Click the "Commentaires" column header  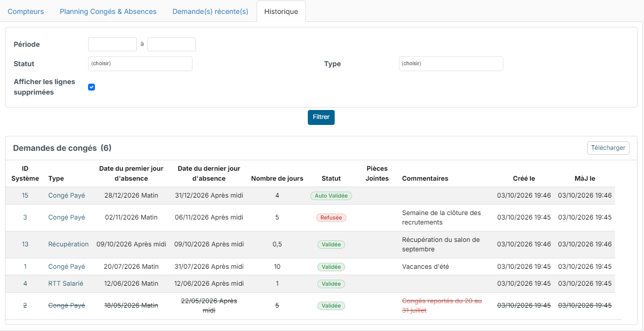425,179
